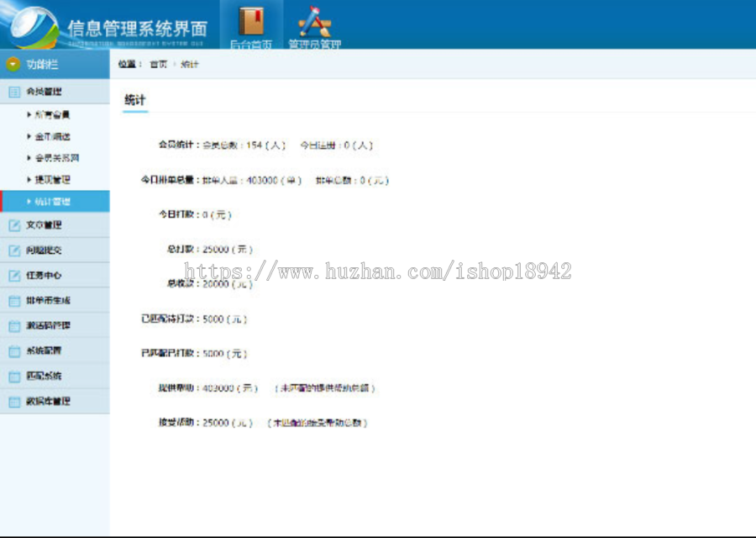The height and width of the screenshot is (538, 756).
Task: Click the site logo in the header
Action: coord(34,25)
